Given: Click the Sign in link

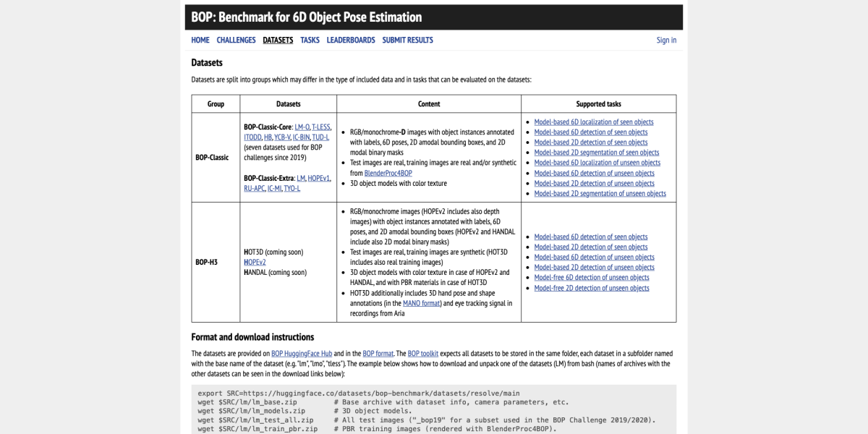Looking at the screenshot, I should (666, 41).
